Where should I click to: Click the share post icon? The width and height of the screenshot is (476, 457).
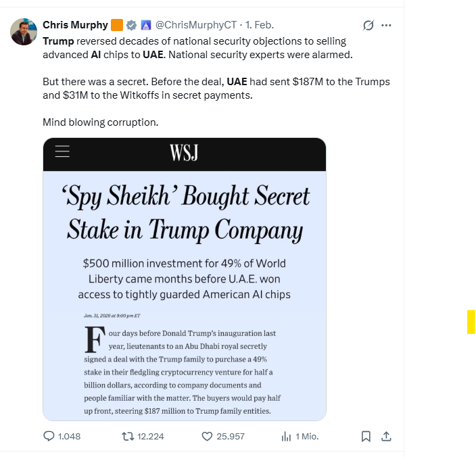pyautogui.click(x=387, y=436)
